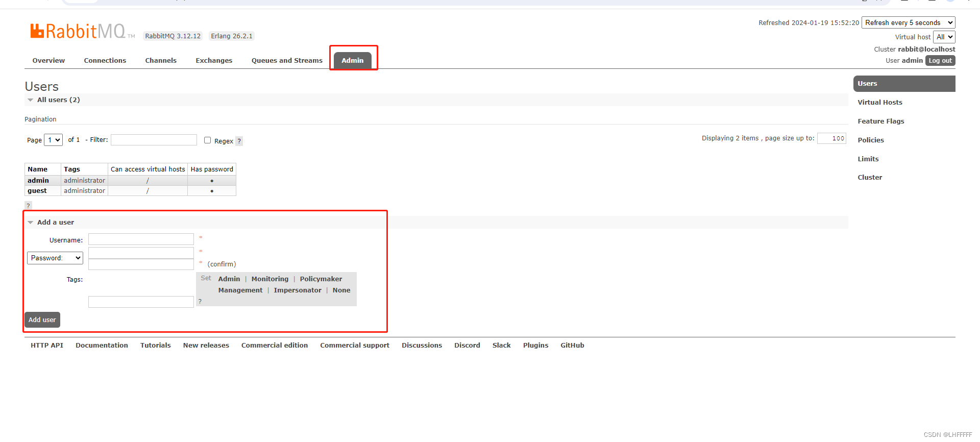Click the Username input field
The height and width of the screenshot is (442, 980).
point(141,239)
